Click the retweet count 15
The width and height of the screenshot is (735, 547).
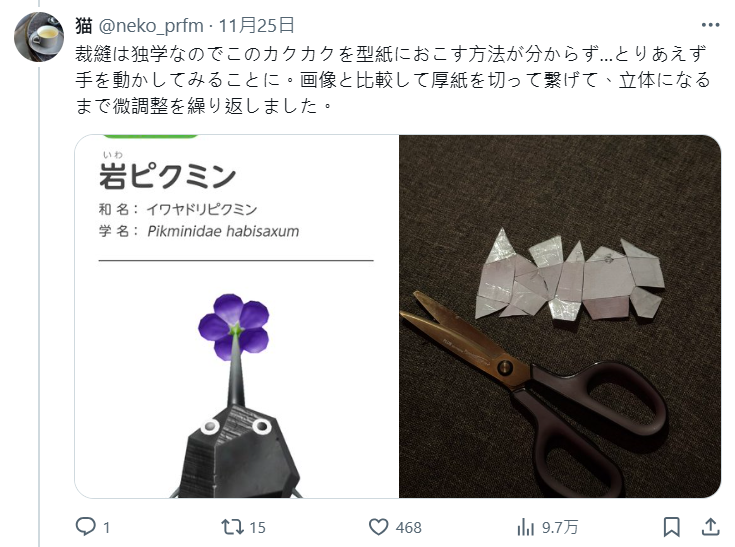click(x=257, y=528)
